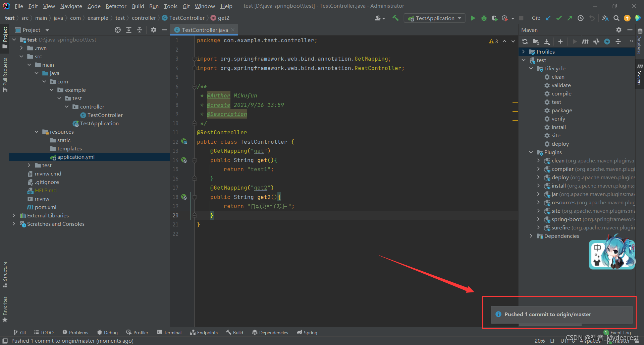
Task: Click the 20:6 cursor position status
Action: click(x=540, y=341)
